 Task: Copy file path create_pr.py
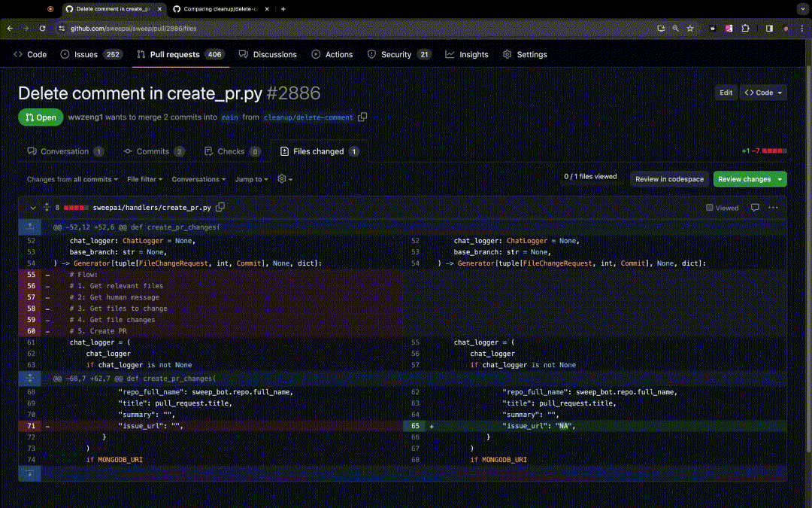220,207
